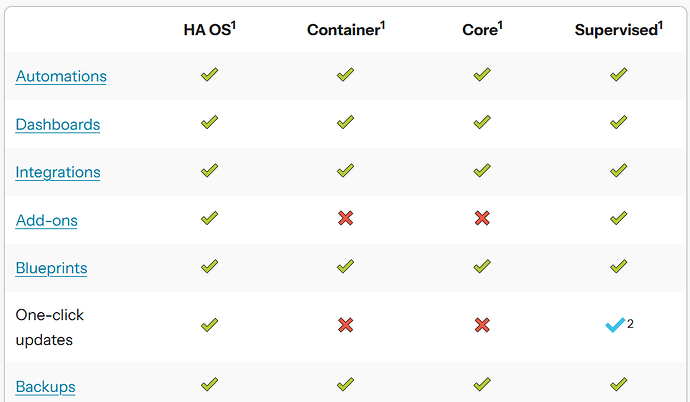Click the green check for HA OS Add-ons
This screenshot has width=690, height=402.
tap(209, 218)
